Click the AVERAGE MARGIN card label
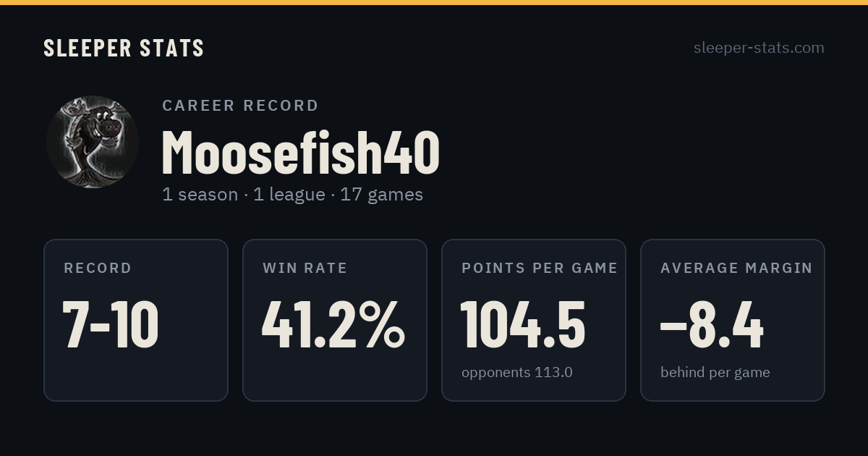The image size is (868, 456). (736, 269)
